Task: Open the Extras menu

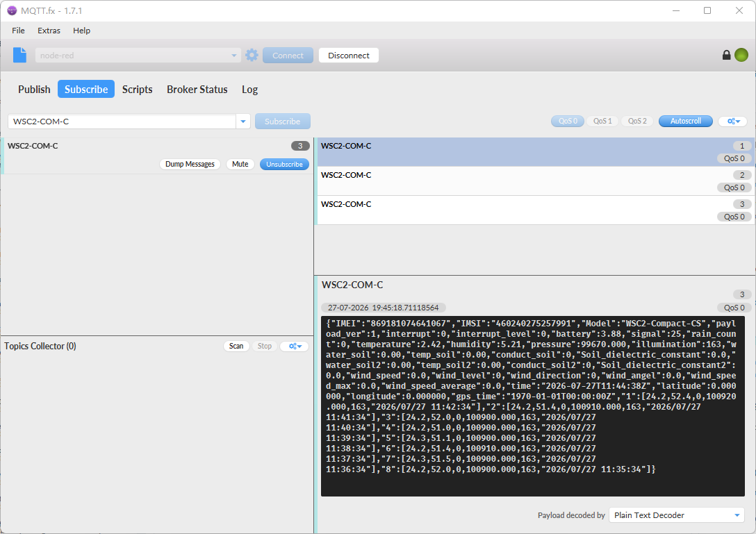Action: tap(49, 31)
